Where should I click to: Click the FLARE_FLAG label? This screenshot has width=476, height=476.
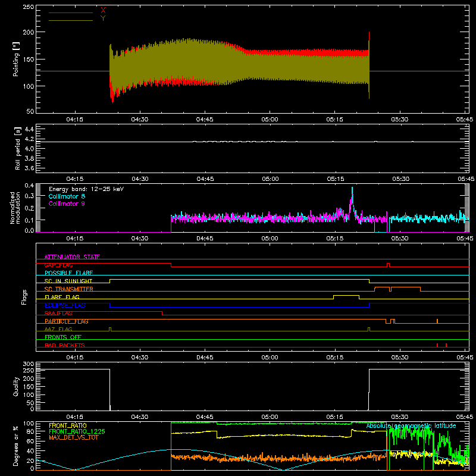click(x=62, y=297)
